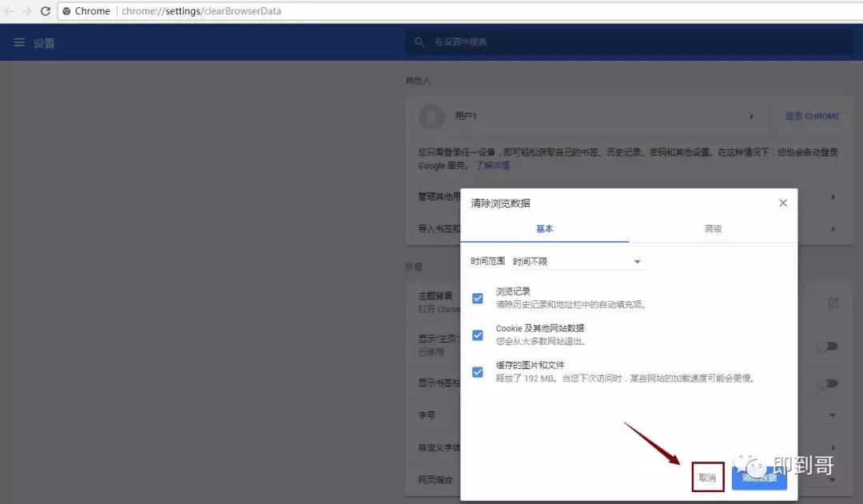Screen dimensions: 863x504
Task: Open the settings hamburger menu beside 设置
Action: pyautogui.click(x=19, y=42)
